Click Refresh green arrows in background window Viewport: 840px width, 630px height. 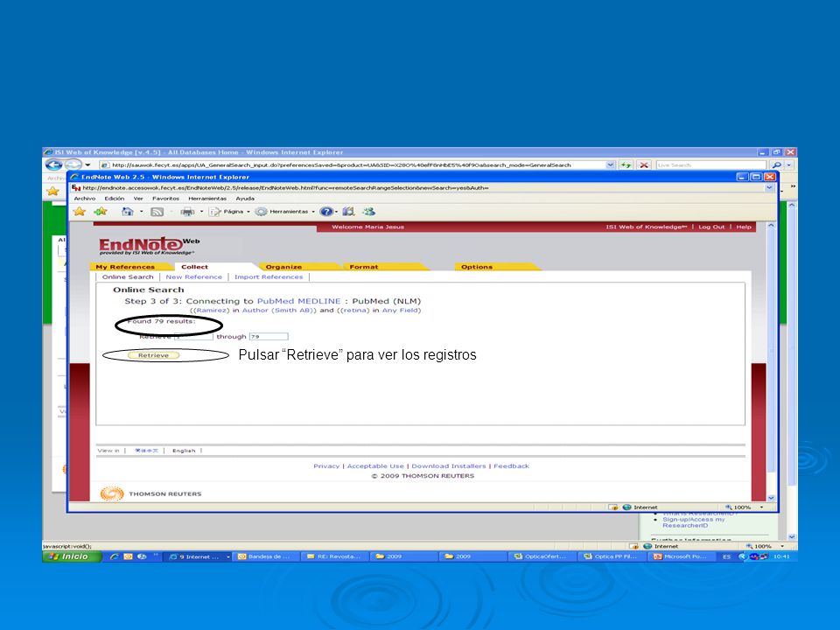click(626, 165)
